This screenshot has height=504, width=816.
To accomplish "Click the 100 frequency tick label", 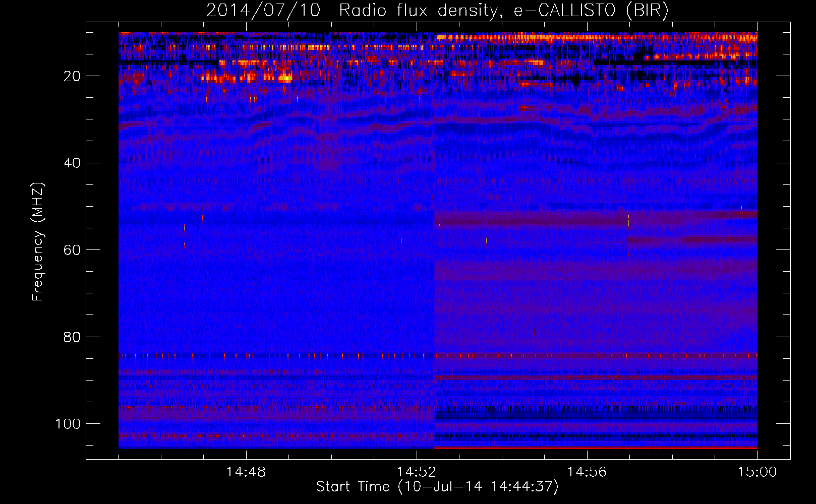I will [x=68, y=424].
